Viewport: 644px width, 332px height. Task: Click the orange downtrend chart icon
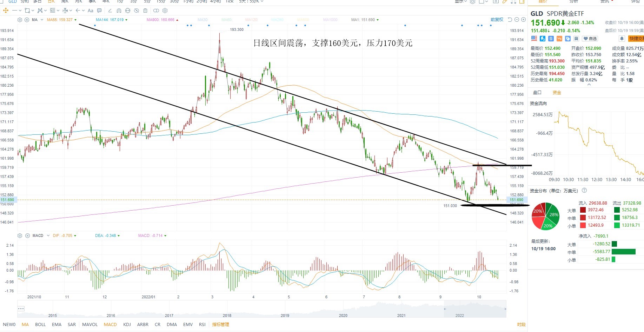pyautogui.click(x=559, y=39)
